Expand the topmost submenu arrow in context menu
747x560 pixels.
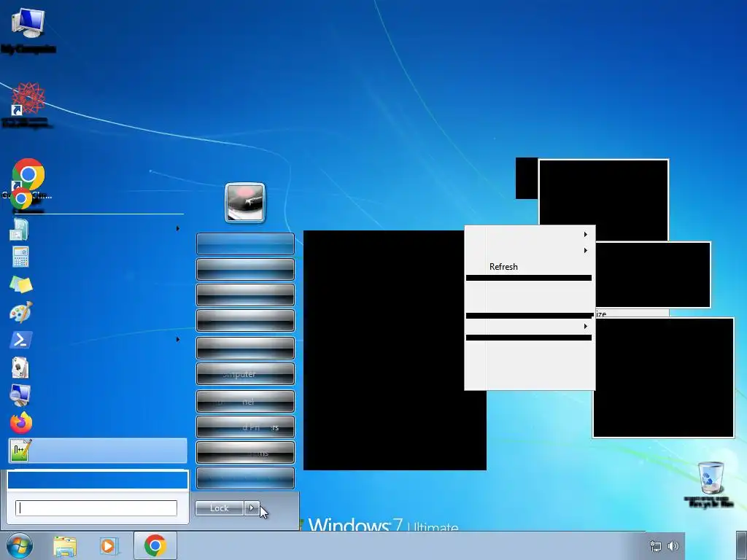(x=586, y=234)
